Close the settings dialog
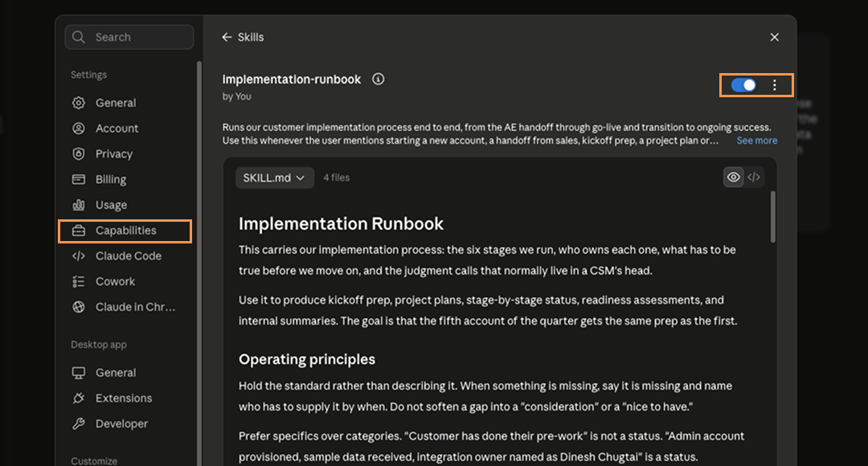This screenshot has height=466, width=868. coord(775,37)
